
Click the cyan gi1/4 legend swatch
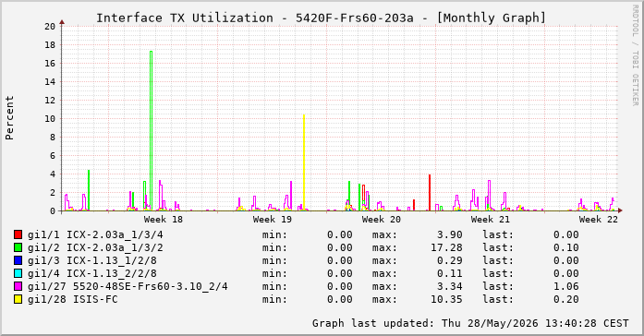[x=18, y=273]
